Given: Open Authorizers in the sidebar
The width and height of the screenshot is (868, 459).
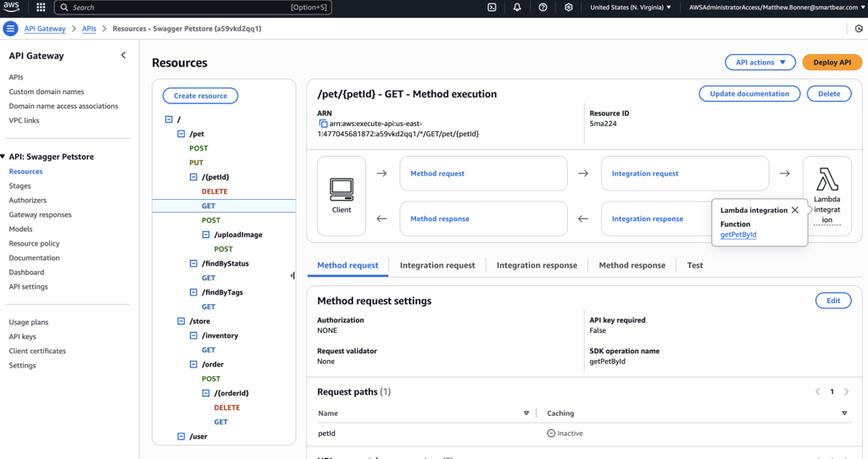Looking at the screenshot, I should 28,200.
